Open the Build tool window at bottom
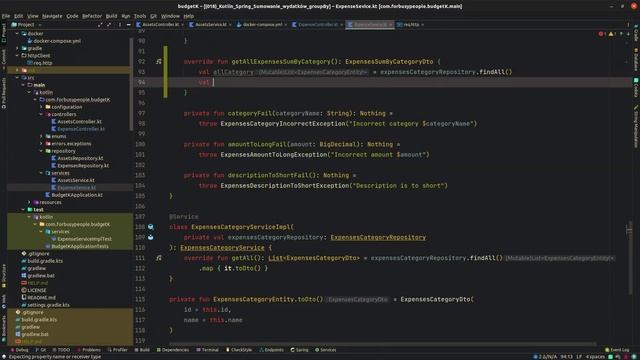The image size is (640, 360). coord(142,350)
